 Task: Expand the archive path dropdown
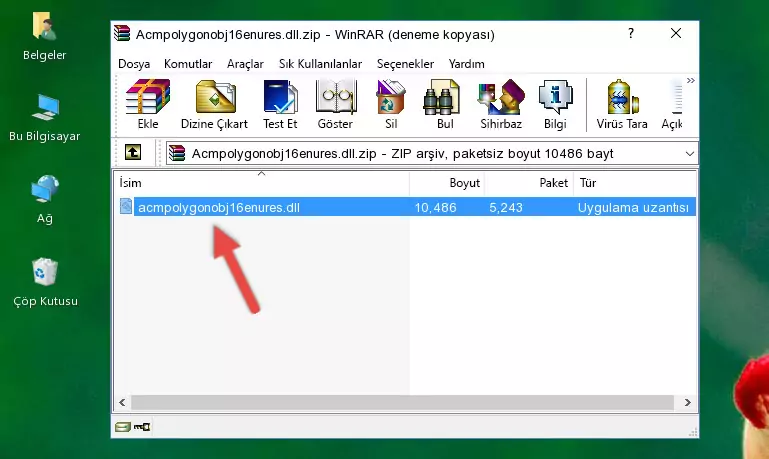click(690, 153)
